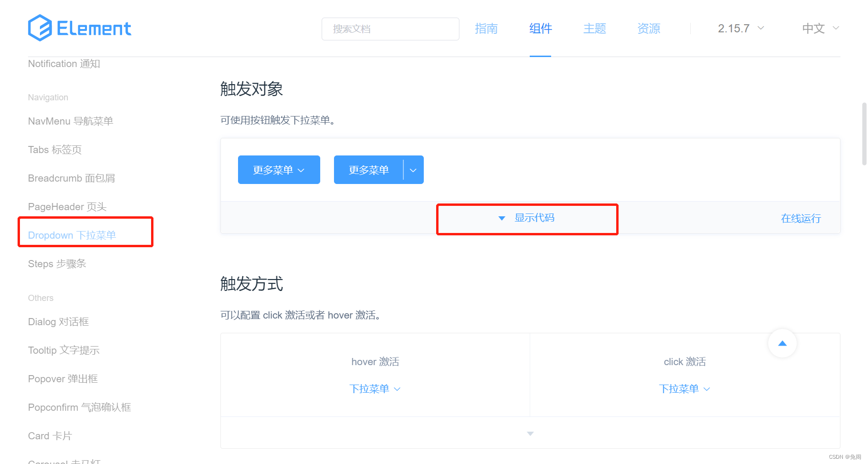Viewport: 868px width, 464px height.
Task: Click the downward triangle below the trigger example
Action: 530,433
